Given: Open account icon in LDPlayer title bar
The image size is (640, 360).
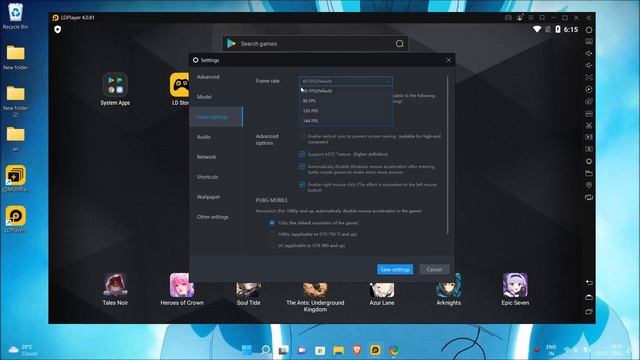Looking at the screenshot, I should [520, 18].
